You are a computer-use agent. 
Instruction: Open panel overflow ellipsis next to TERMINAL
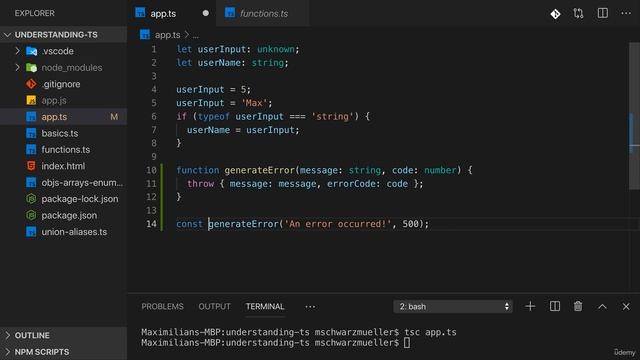pos(310,307)
